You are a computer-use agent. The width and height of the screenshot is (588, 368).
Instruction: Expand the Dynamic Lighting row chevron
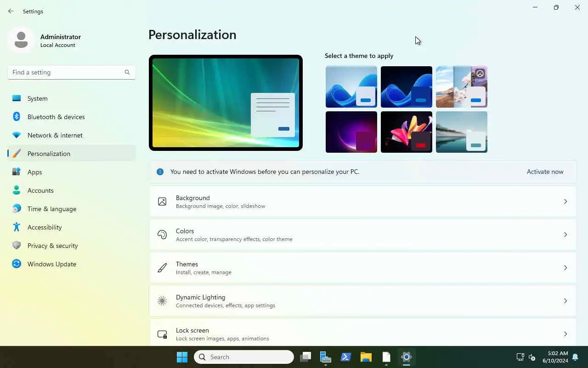(565, 301)
